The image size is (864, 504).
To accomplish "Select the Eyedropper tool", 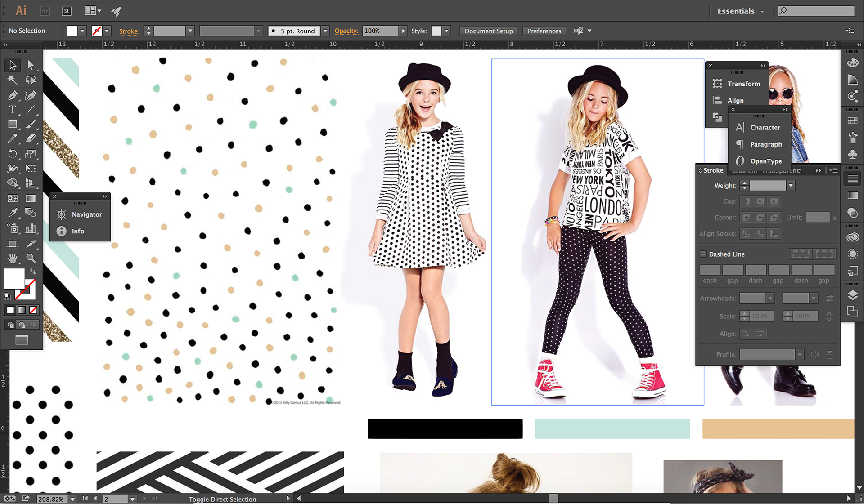I will tap(13, 213).
